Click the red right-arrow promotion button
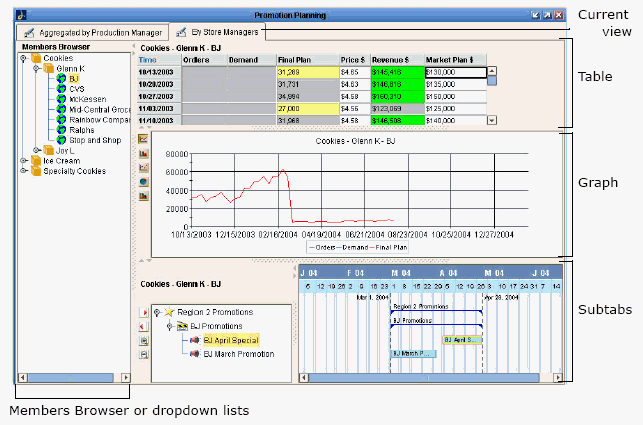This screenshot has width=643, height=425. pyautogui.click(x=144, y=313)
